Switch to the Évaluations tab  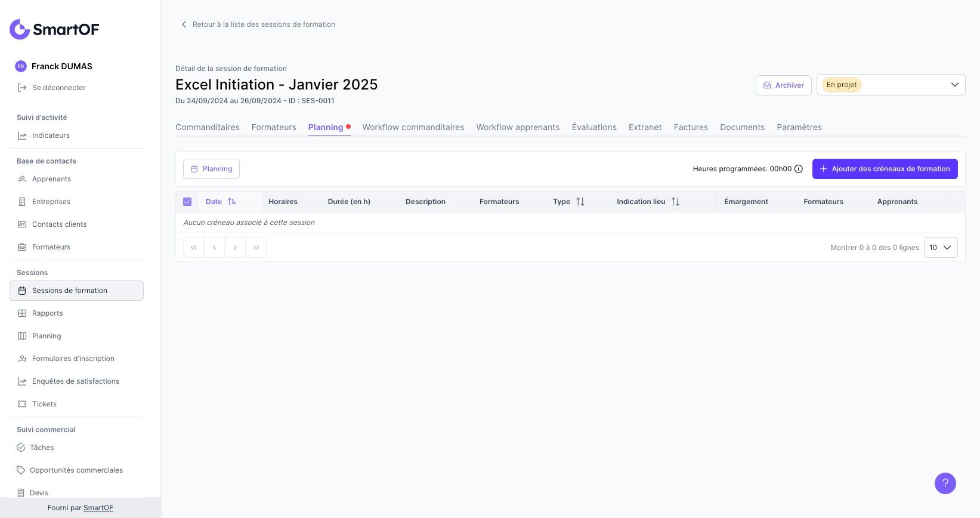[x=594, y=127]
